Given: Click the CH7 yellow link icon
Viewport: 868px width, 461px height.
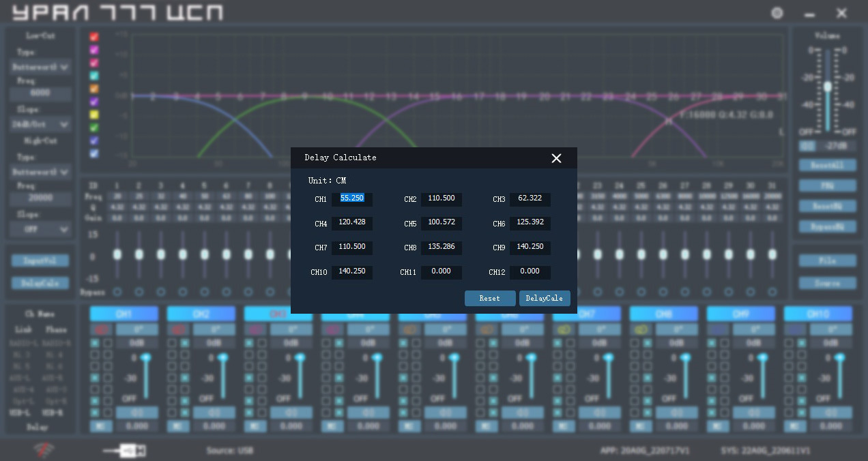Looking at the screenshot, I should pyautogui.click(x=563, y=330).
